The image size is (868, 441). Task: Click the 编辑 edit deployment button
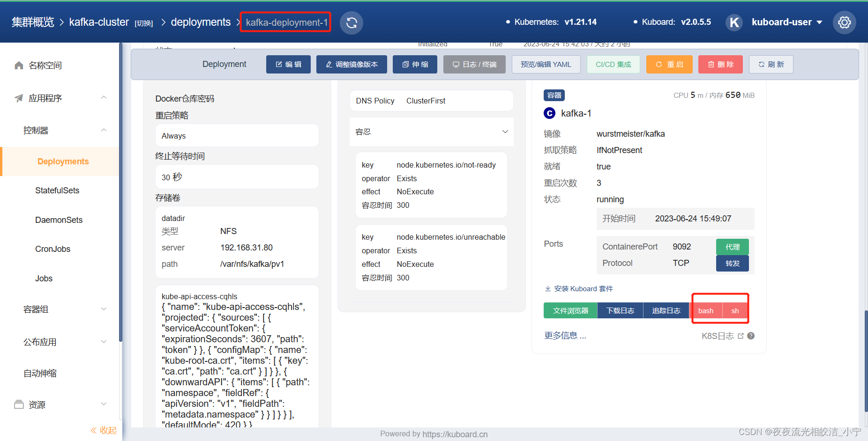[x=288, y=64]
